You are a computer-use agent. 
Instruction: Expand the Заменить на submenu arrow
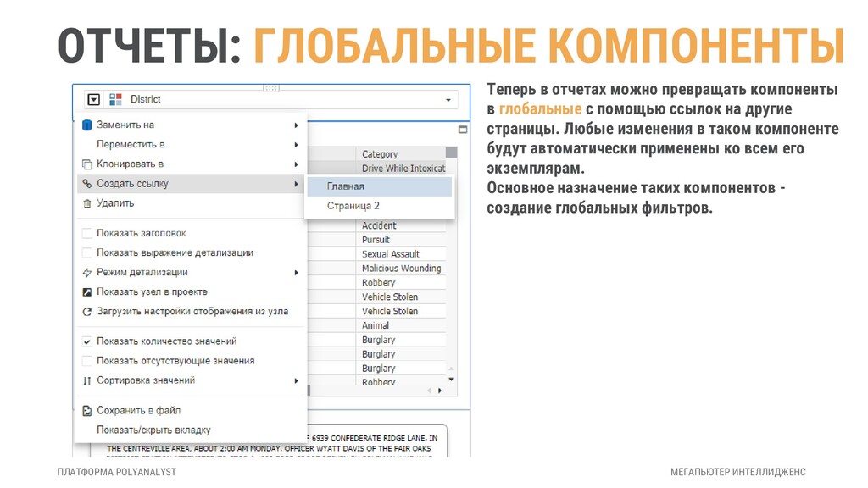coord(296,125)
